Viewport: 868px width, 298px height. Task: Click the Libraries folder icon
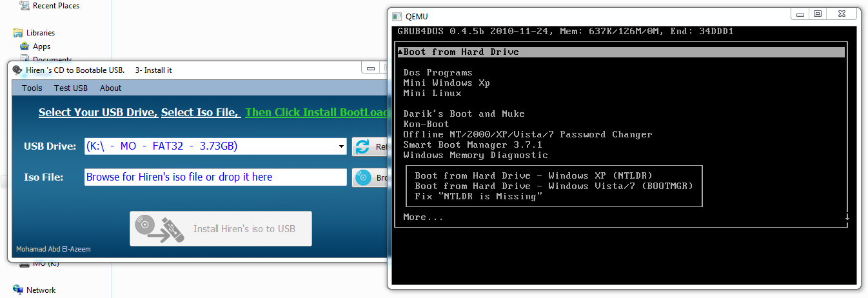18,32
